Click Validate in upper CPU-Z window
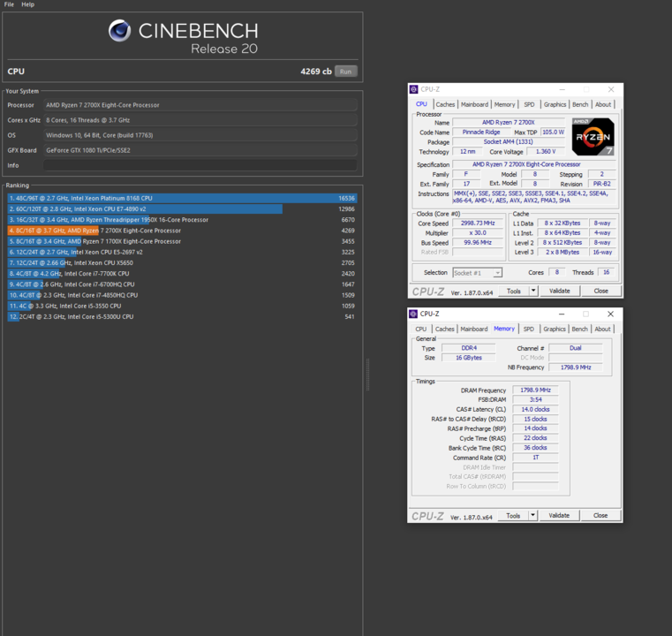 [x=560, y=291]
